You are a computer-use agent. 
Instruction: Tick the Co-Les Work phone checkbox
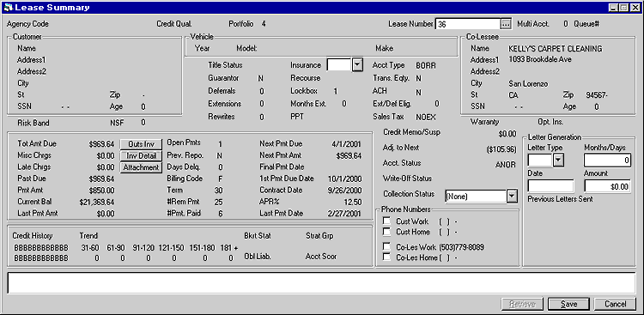[386, 247]
